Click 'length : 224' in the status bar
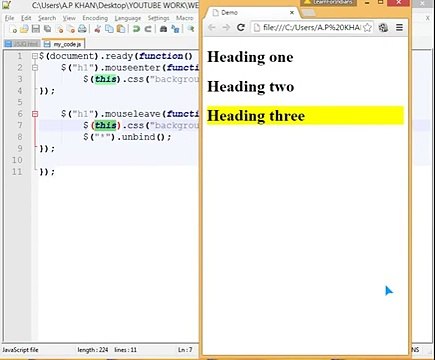435x360 pixels. pyautogui.click(x=93, y=350)
